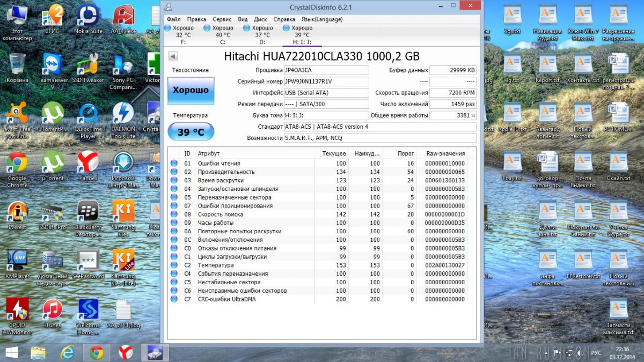644x362 pixels.
Task: Open File Explorer from the taskbar
Action: (x=38, y=352)
